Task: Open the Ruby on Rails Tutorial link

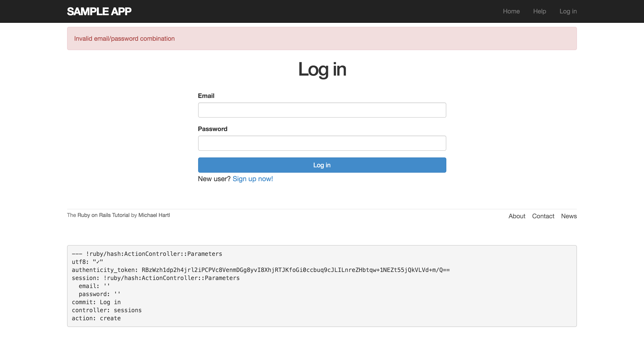Action: point(103,215)
